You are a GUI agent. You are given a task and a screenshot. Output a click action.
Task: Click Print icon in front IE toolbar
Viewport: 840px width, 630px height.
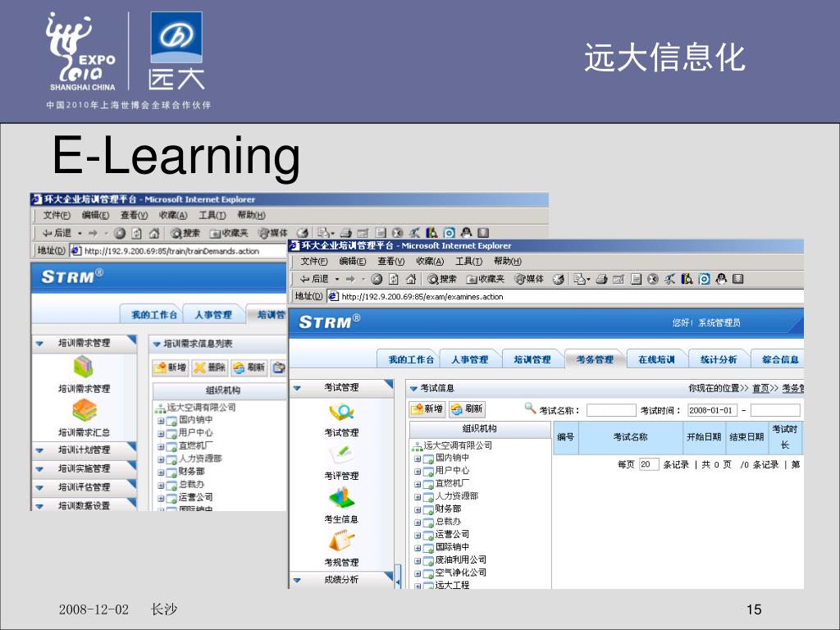601,279
